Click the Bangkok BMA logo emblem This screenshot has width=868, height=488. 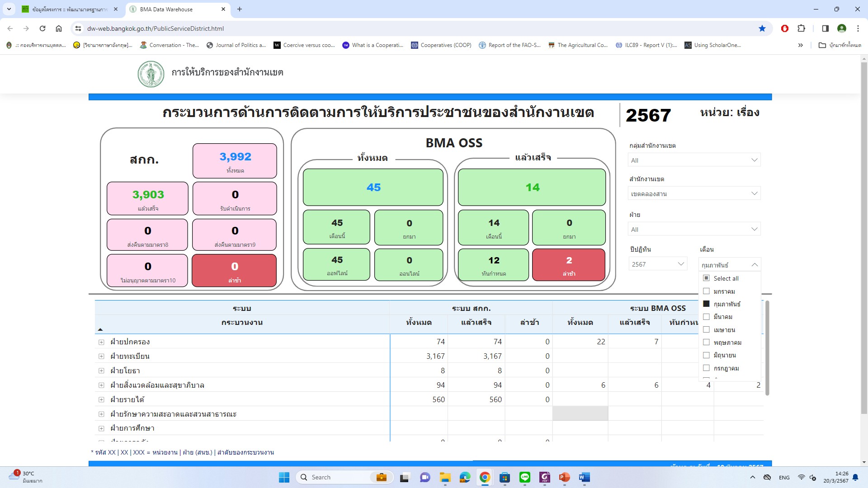[151, 74]
